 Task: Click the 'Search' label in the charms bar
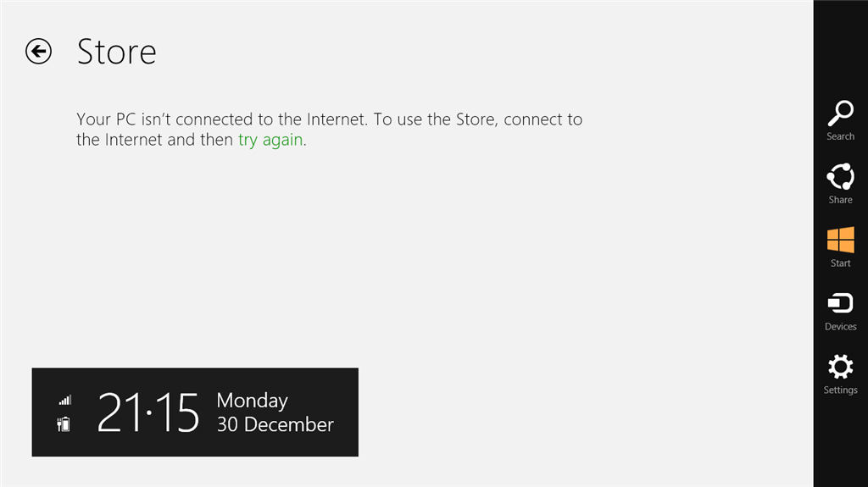(840, 136)
